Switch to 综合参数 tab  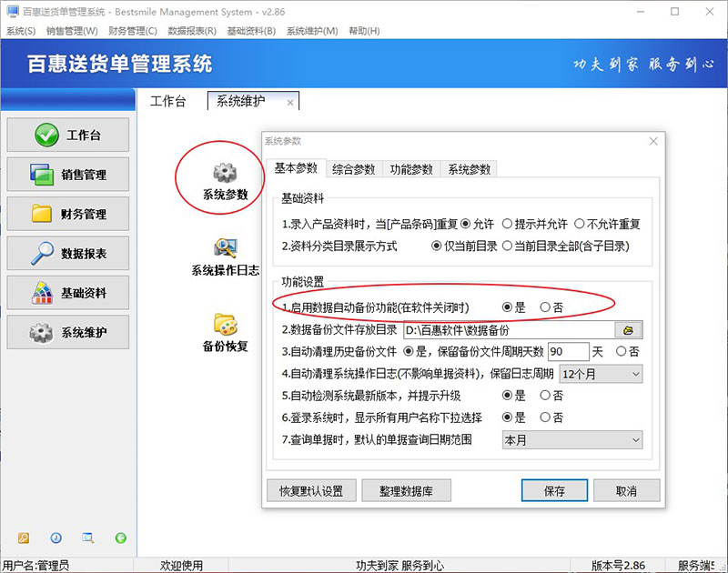(354, 169)
